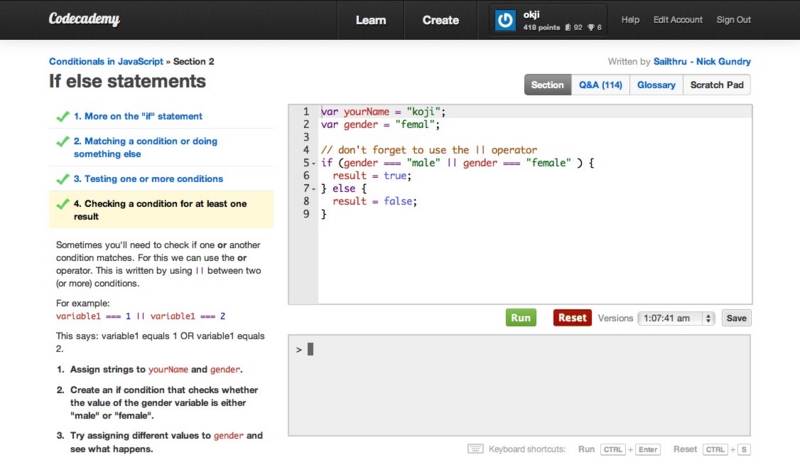Click checkmark beside More on the if statement

[63, 116]
